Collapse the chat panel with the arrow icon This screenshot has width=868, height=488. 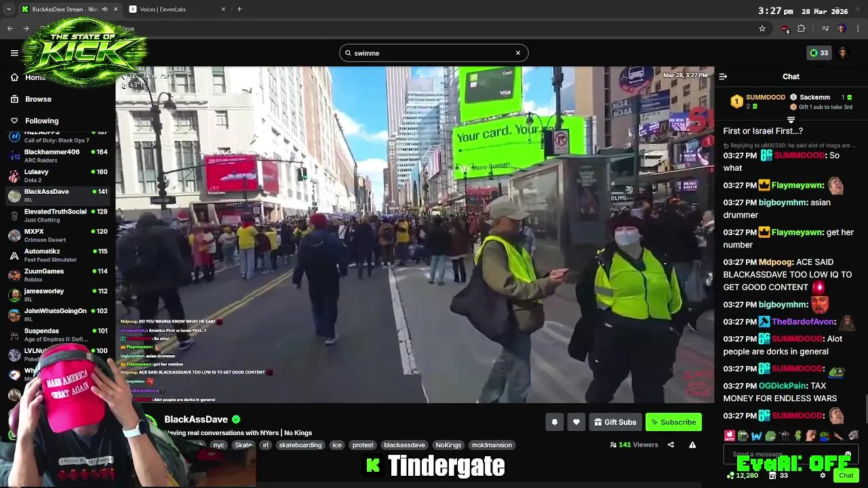[723, 77]
